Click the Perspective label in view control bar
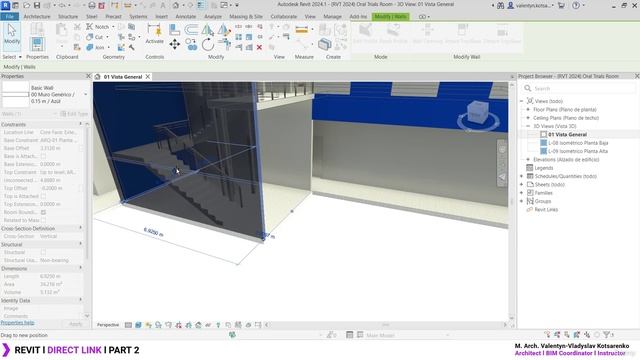Image resolution: width=640 pixels, height=360 pixels. pyautogui.click(x=108, y=325)
